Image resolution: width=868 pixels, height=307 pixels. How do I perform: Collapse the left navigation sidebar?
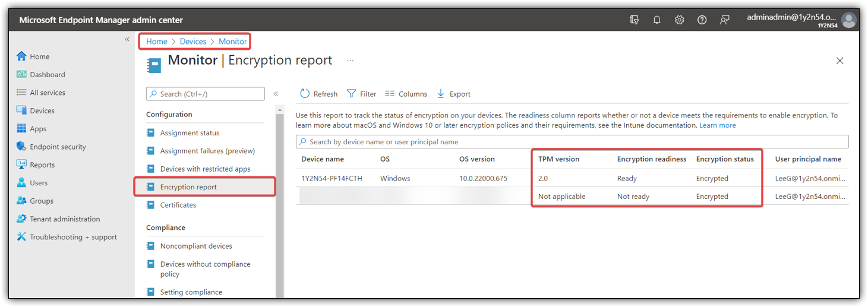pos(127,39)
